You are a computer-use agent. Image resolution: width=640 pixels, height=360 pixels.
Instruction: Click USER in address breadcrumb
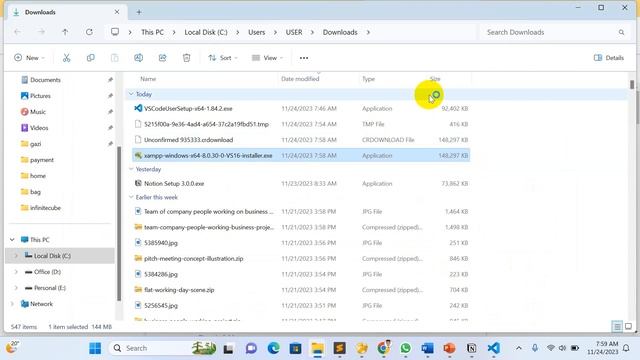tap(294, 32)
